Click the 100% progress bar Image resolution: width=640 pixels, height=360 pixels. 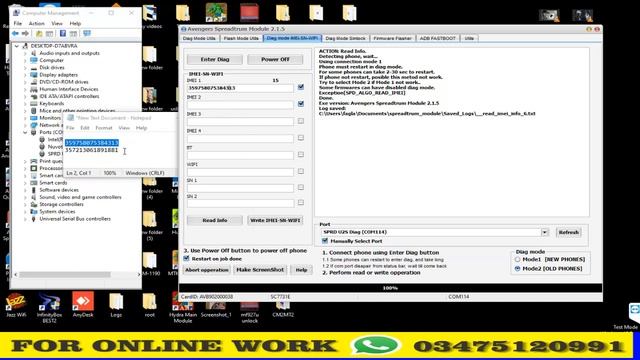390,288
